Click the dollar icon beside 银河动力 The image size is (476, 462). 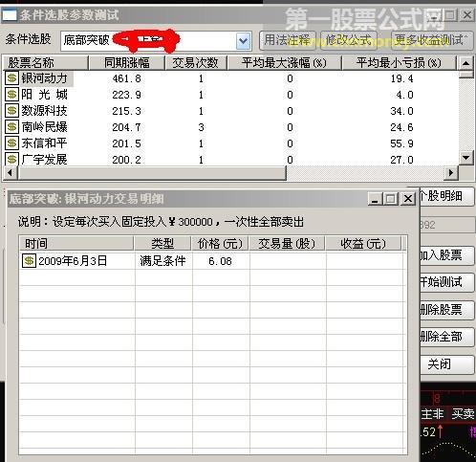[x=11, y=78]
